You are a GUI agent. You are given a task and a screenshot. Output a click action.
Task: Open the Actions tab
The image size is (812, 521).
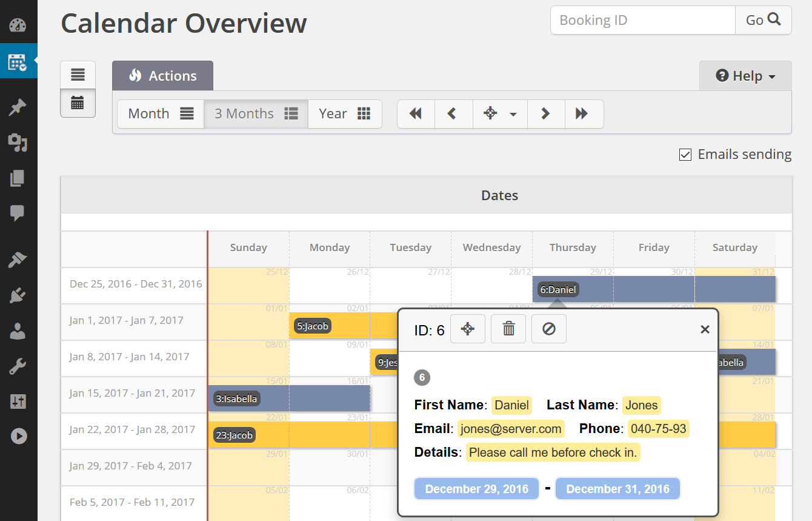coord(162,75)
